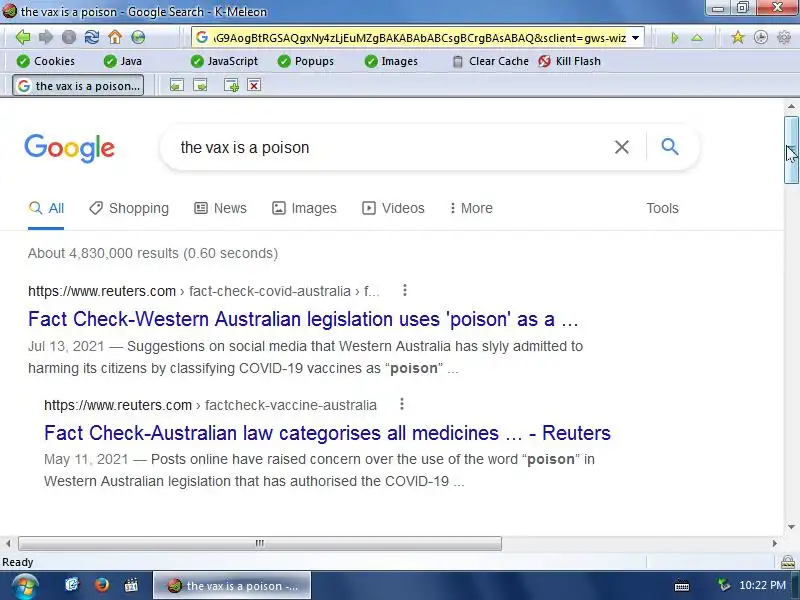
Task: Expand the URL bar dropdown arrow
Action: coord(636,38)
